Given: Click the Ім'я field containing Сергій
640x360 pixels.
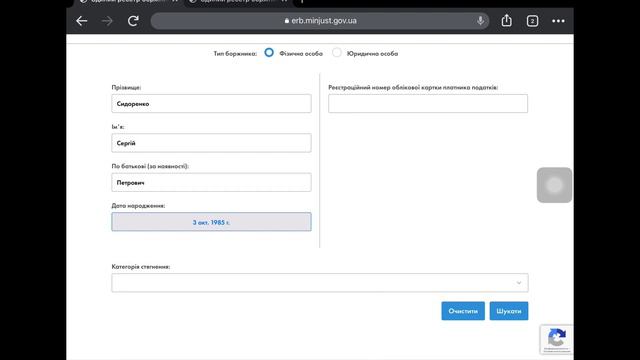Looking at the screenshot, I should point(211,143).
